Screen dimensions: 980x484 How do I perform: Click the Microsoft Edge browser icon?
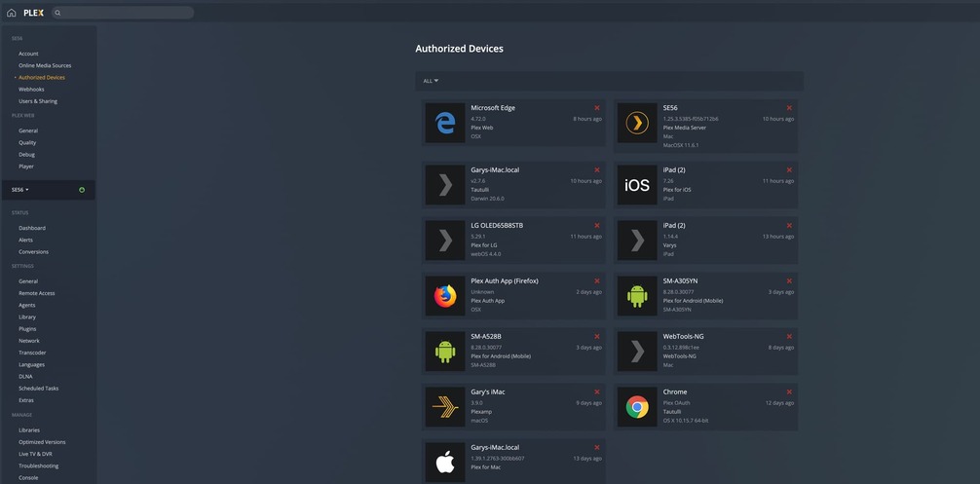445,123
